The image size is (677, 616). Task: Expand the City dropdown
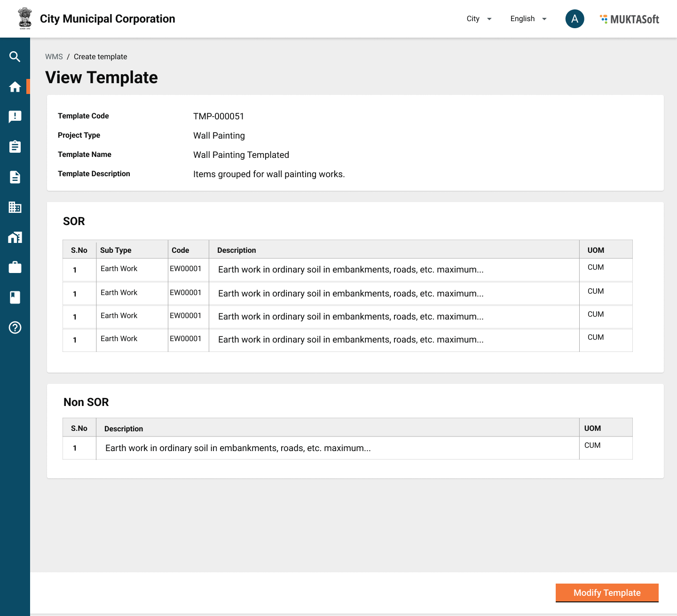[x=479, y=19]
